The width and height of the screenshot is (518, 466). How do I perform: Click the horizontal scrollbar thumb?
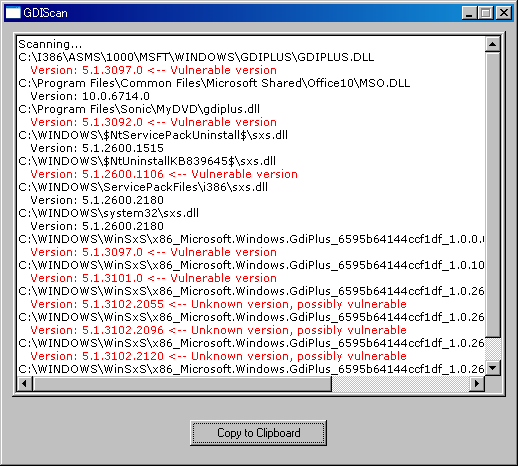pos(182,383)
